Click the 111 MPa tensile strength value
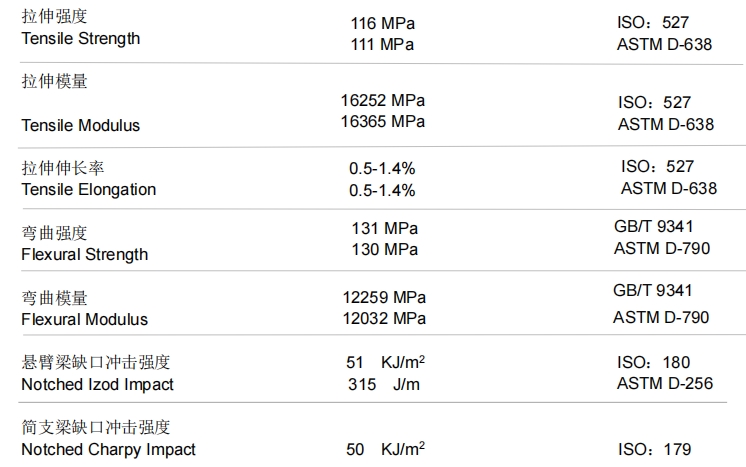This screenshot has height=467, width=746. pos(382,44)
